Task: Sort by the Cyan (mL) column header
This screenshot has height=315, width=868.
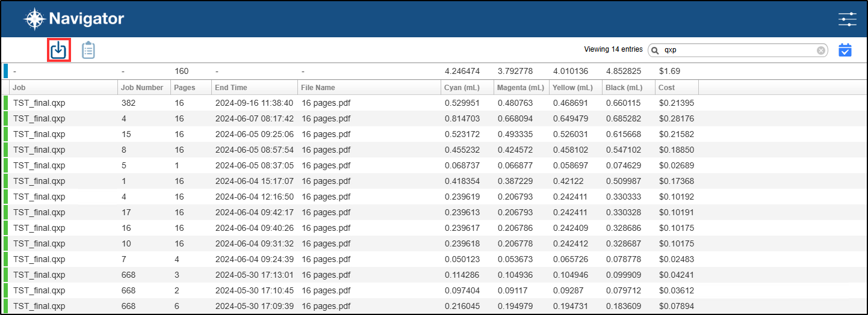Action: tap(467, 87)
